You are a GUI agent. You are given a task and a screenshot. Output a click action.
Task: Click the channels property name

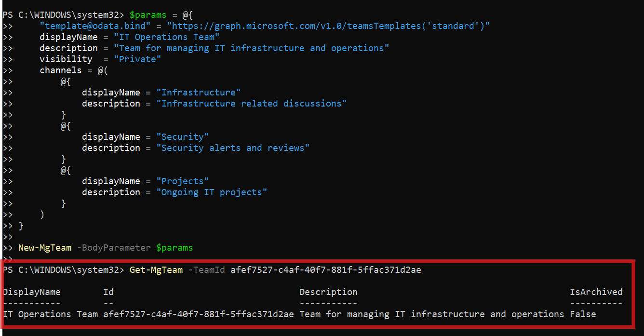point(60,70)
